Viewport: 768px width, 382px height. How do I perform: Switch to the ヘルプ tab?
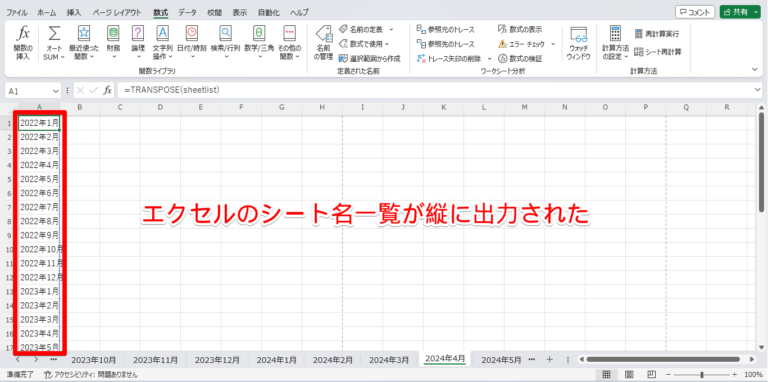point(299,12)
